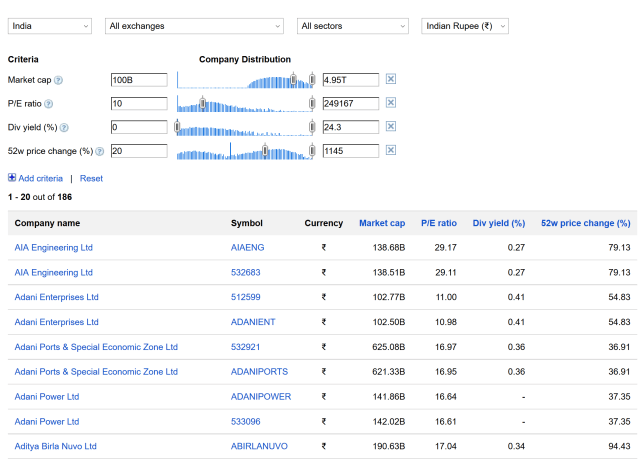This screenshot has width=640, height=459.
Task: Sort table by P/E ratio column
Action: (x=439, y=223)
